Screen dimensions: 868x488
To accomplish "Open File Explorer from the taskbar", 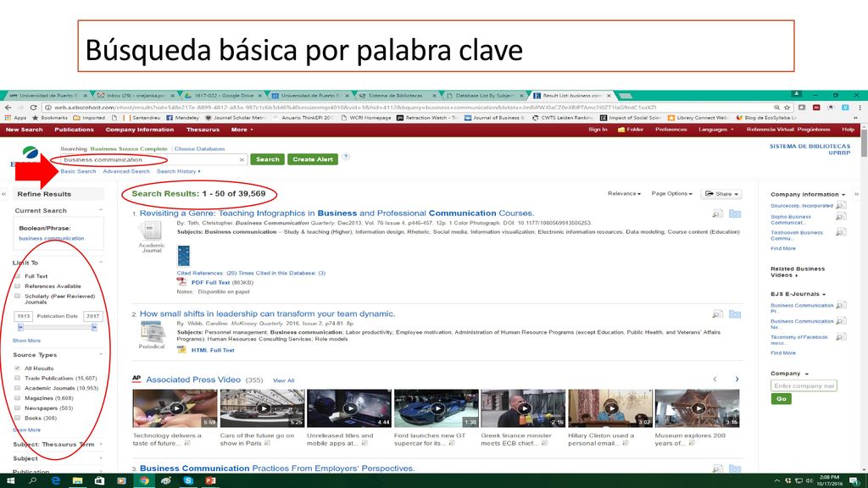I will coord(77,481).
